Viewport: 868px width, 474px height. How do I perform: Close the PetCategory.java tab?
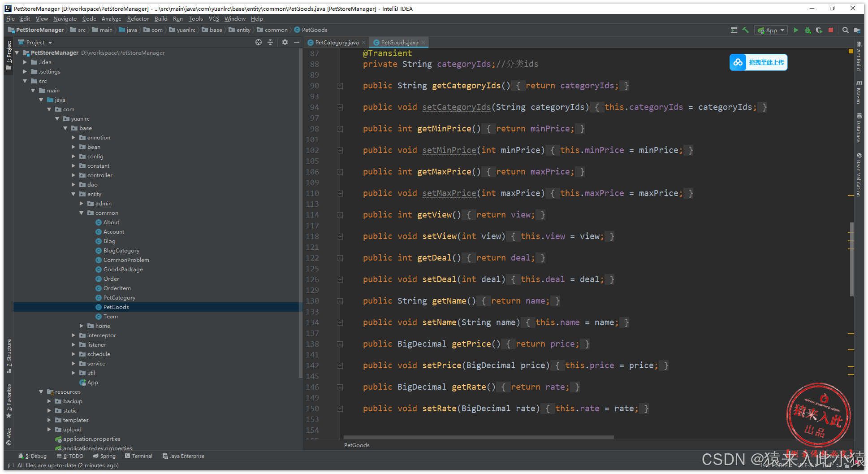click(363, 42)
